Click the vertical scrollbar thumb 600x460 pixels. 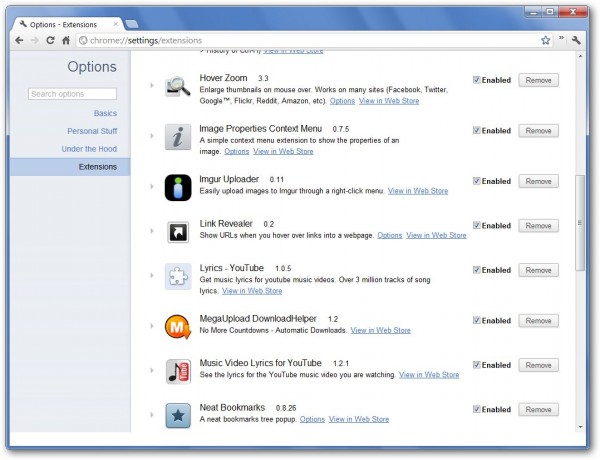(580, 223)
